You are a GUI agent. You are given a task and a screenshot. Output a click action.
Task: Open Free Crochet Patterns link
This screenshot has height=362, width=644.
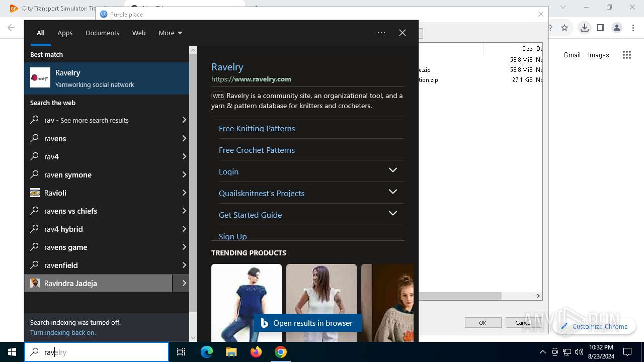[257, 150]
